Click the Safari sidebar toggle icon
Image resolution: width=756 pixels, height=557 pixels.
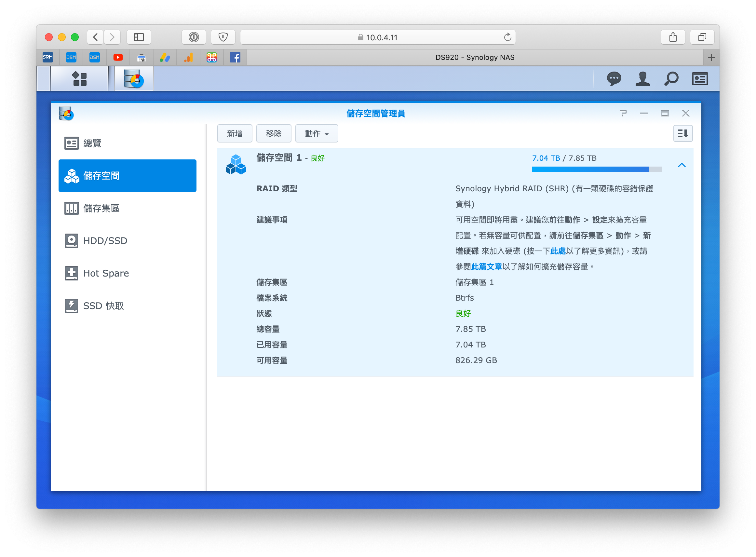(x=139, y=37)
